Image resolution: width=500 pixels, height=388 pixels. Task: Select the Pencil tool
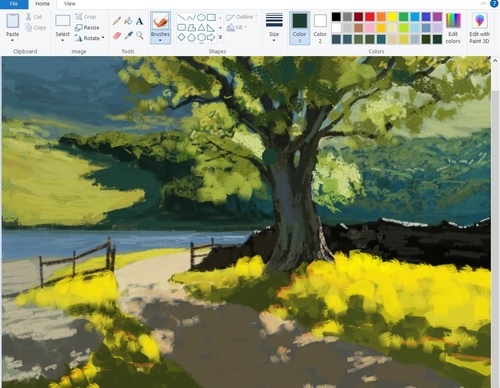click(x=116, y=21)
